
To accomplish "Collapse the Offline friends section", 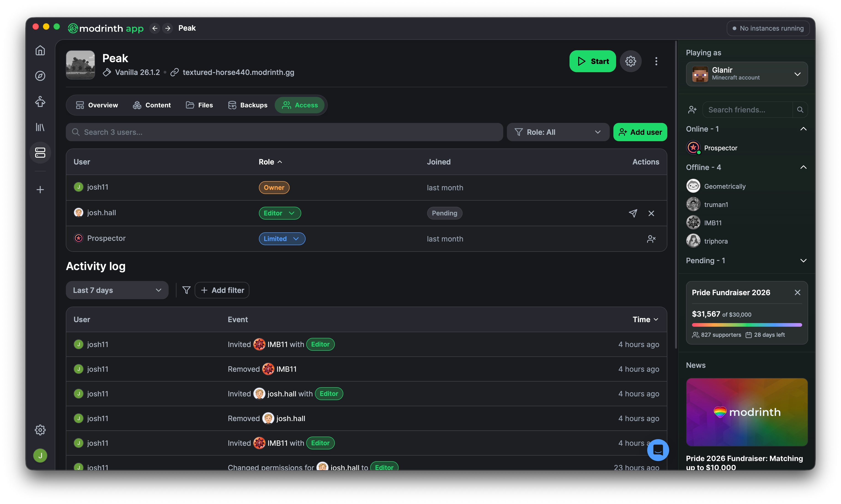I will [x=803, y=167].
